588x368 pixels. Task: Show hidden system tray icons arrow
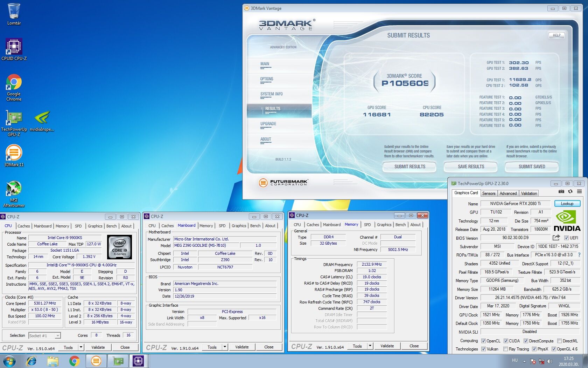pyautogui.click(x=524, y=361)
